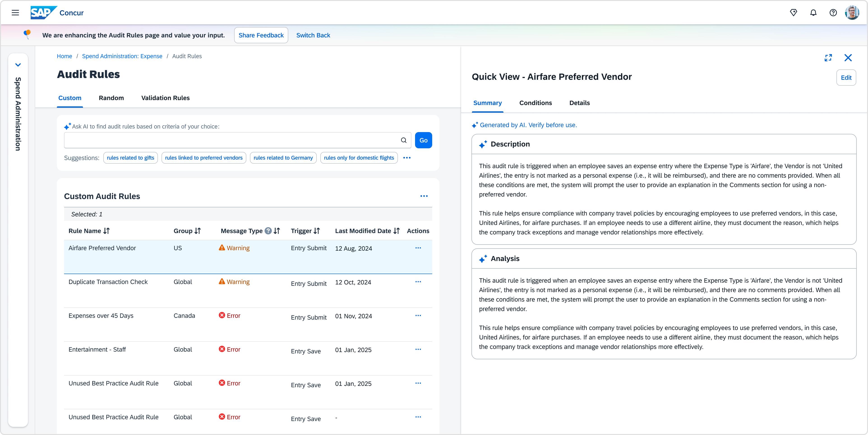868x435 pixels.
Task: Open the help question mark icon
Action: pos(833,13)
